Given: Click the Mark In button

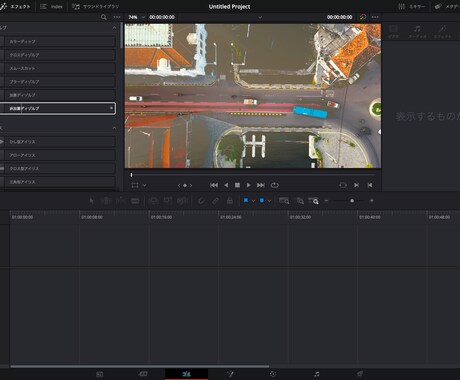Looking at the screenshot, I should 356,185.
